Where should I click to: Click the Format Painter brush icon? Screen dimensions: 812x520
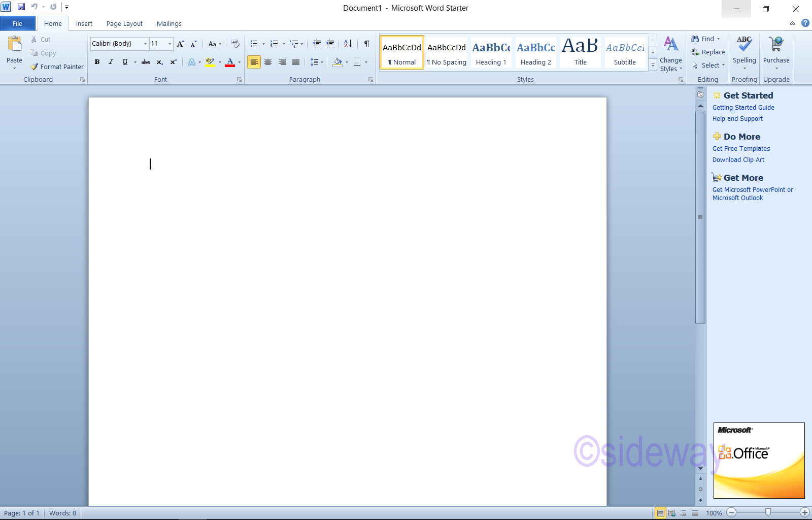click(x=35, y=67)
